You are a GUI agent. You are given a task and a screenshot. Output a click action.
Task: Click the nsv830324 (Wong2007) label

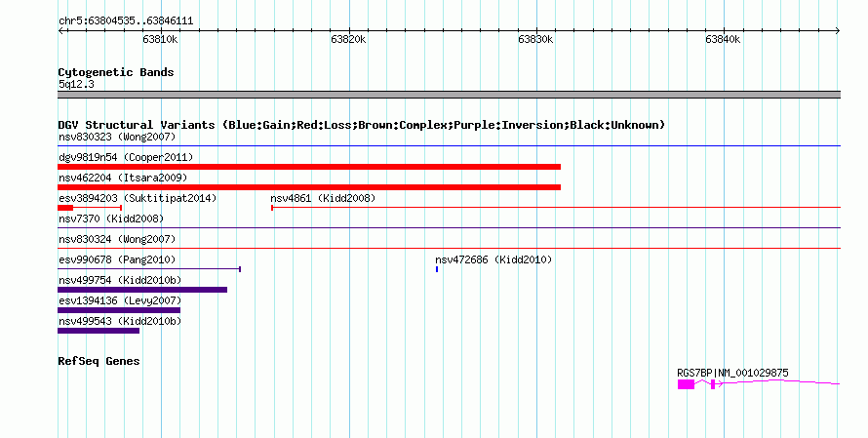point(117,239)
